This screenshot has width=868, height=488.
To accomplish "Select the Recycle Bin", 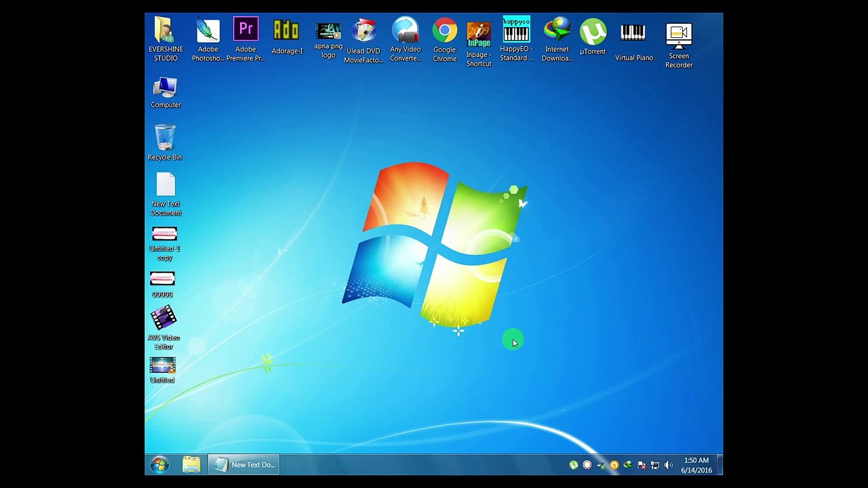I will click(x=165, y=142).
